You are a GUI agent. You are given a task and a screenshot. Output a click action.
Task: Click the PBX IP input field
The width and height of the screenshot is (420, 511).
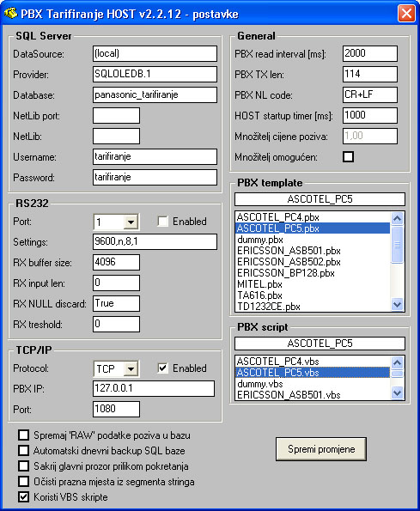coord(154,388)
